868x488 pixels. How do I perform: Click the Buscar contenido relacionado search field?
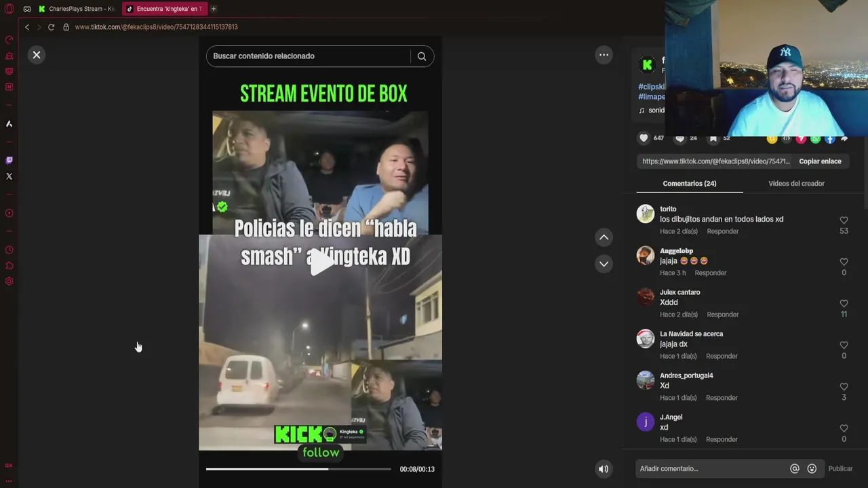pyautogui.click(x=309, y=56)
